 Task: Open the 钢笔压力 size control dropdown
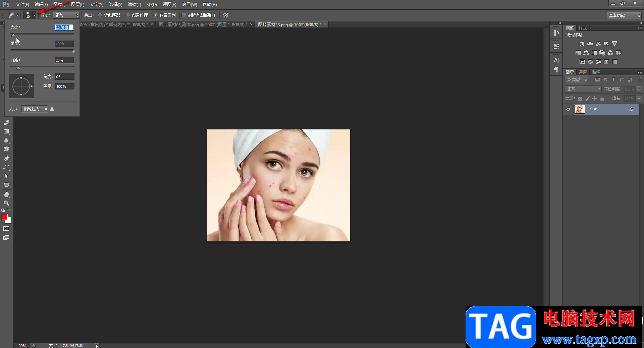(35, 109)
